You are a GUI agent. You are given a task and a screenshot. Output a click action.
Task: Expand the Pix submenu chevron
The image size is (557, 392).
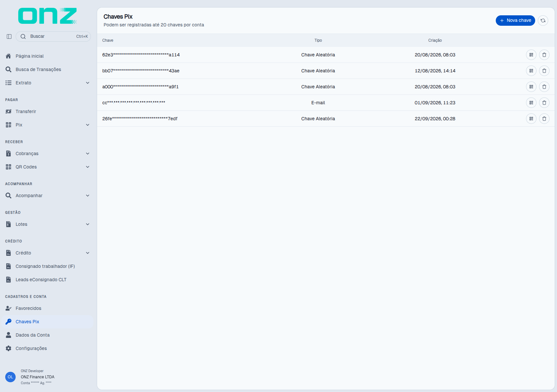click(x=88, y=125)
